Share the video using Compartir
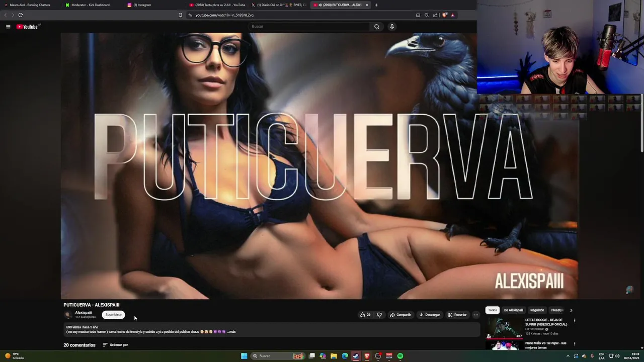 click(400, 315)
